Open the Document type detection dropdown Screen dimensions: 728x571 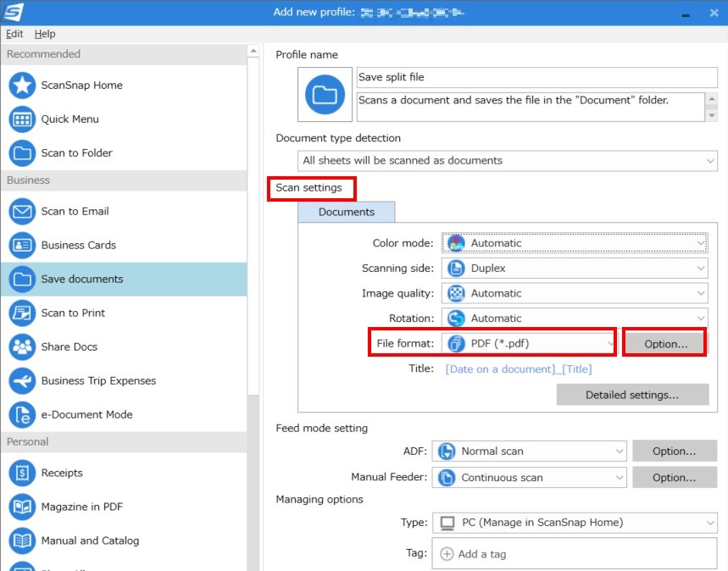point(508,161)
